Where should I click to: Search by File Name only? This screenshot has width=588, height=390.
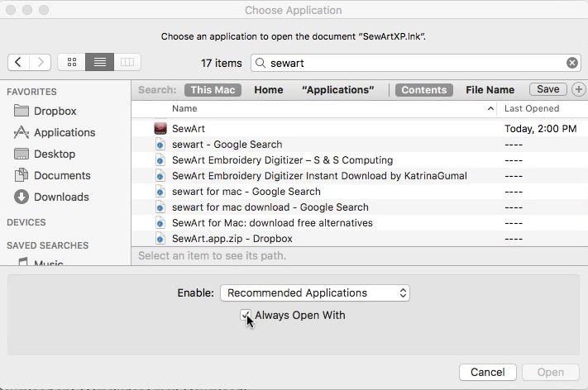(490, 90)
